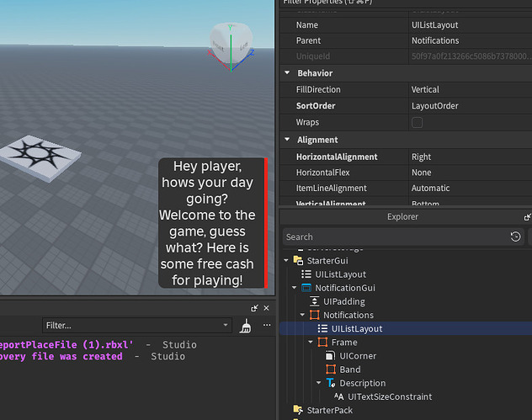This screenshot has height=420, width=532.
Task: Collapse the Alignment section
Action: tap(287, 140)
